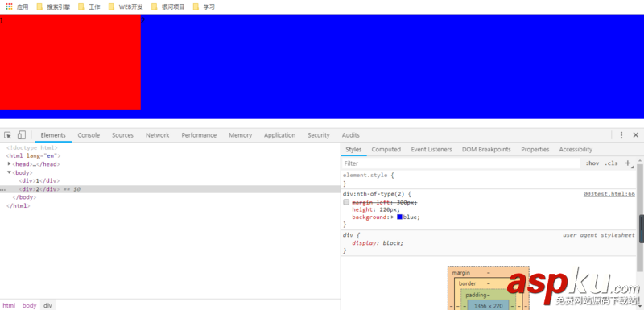
Task: Switch to the Console tab
Action: pyautogui.click(x=89, y=135)
